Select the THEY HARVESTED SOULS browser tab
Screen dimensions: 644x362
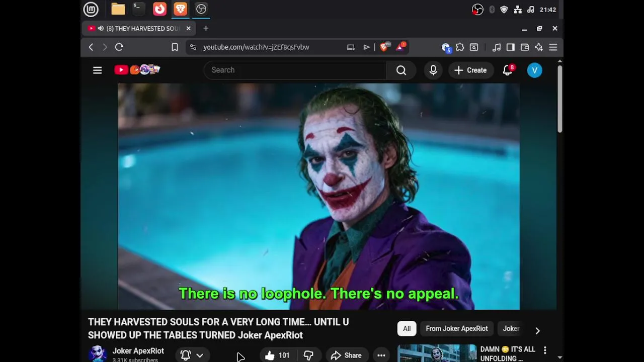(x=138, y=29)
